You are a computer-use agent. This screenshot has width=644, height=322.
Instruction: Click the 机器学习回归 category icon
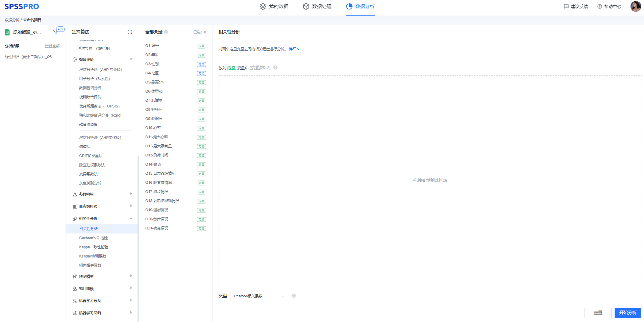tap(75, 313)
